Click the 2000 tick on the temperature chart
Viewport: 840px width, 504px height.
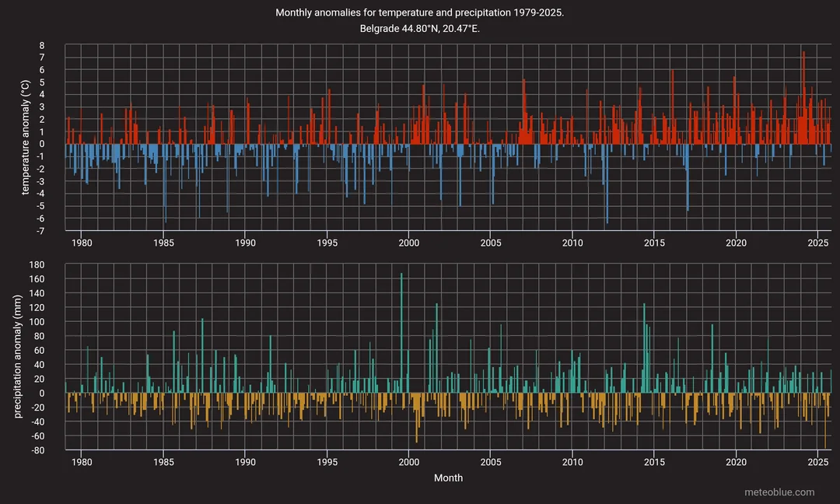point(409,243)
